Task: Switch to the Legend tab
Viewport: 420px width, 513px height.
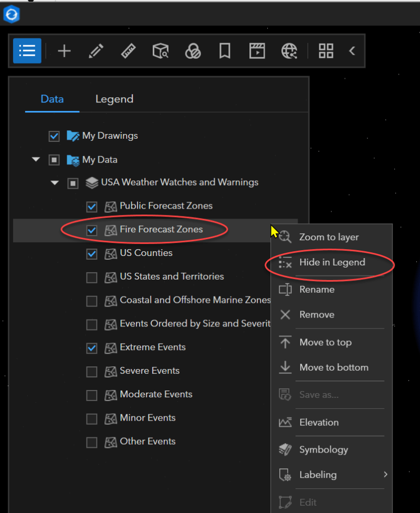Action: click(x=114, y=99)
